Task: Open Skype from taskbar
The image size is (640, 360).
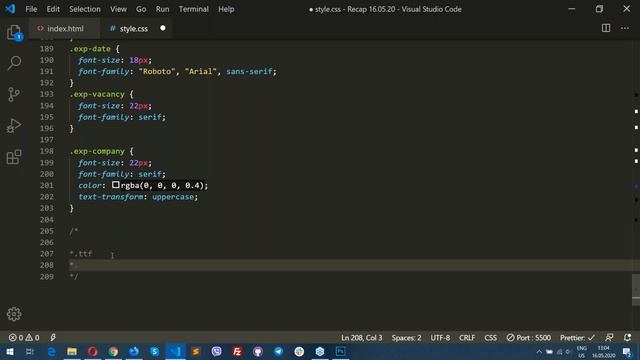Action: (155, 351)
